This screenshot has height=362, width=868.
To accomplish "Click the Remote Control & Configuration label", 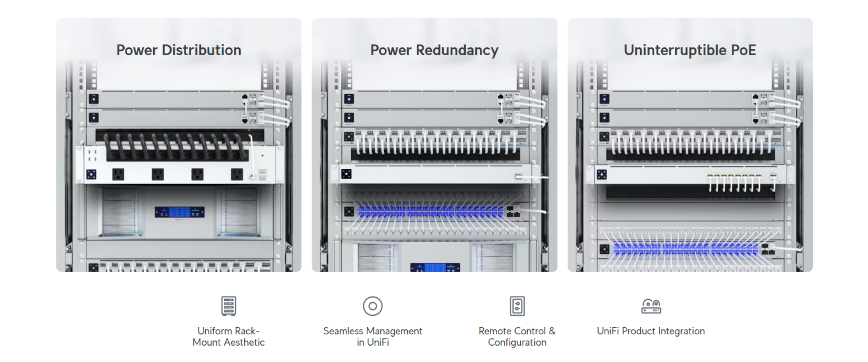I will pos(517,337).
